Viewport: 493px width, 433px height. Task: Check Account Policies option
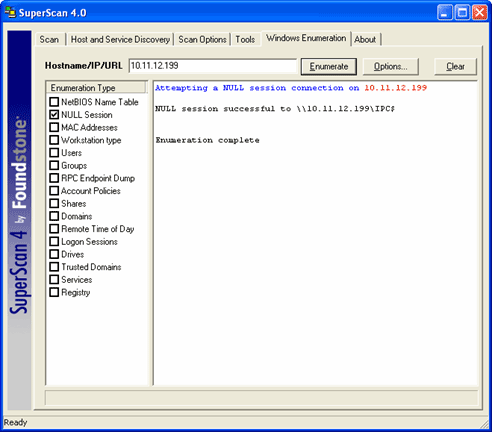[54, 190]
